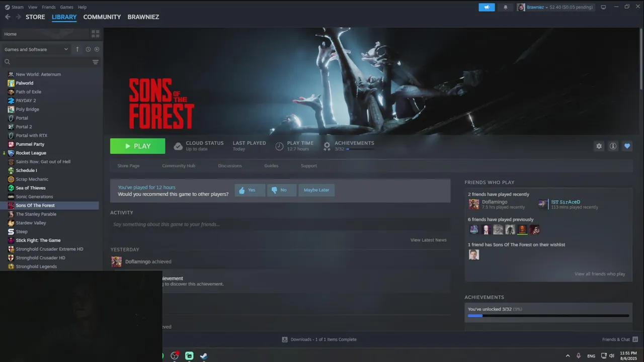Screen dimensions: 644x362
Task: Show hidden system tray icons
Action: (568, 355)
